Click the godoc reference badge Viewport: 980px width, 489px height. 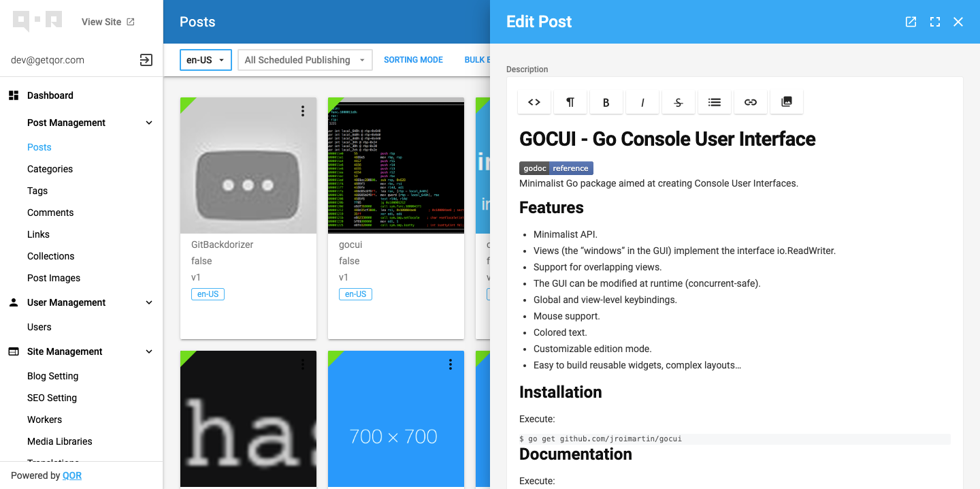tap(556, 168)
